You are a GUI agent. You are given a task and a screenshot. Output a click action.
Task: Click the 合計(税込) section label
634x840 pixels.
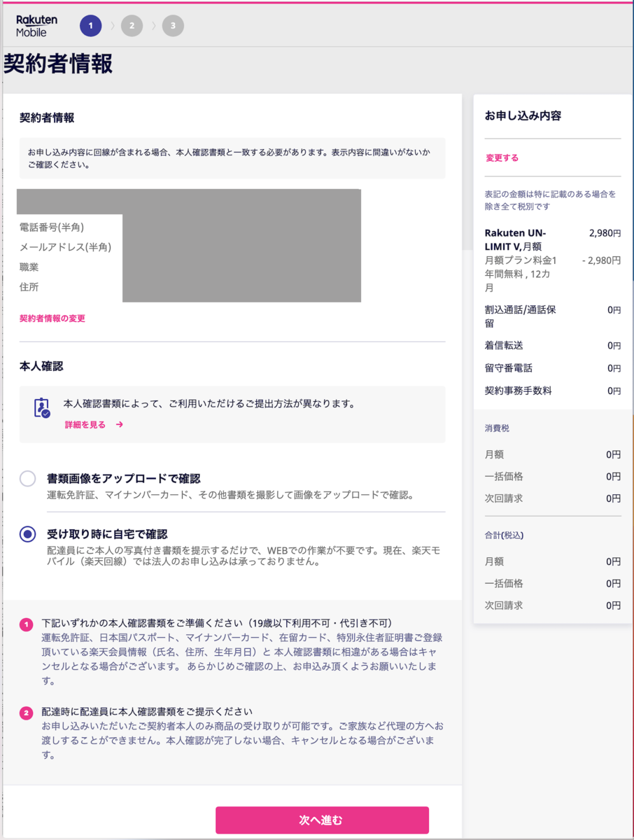point(504,535)
